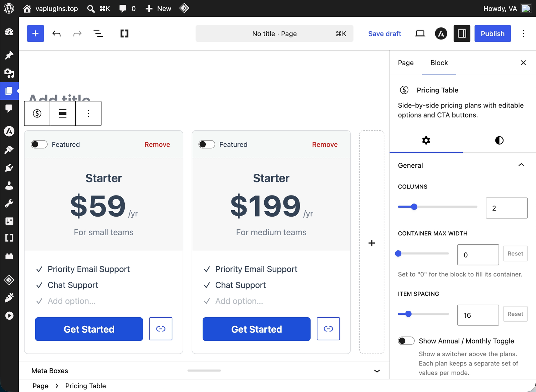Open the Styles tab icon
The width and height of the screenshot is (536, 392).
click(499, 140)
